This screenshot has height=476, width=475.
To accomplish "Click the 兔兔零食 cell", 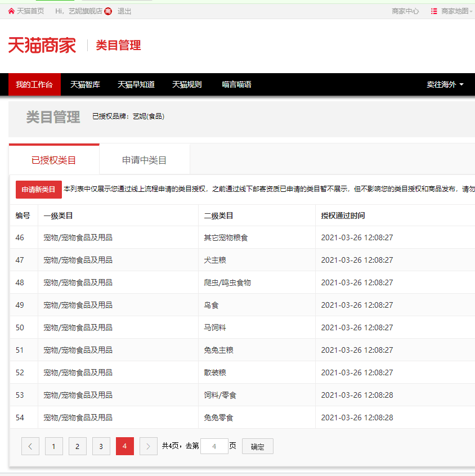I will click(218, 417).
